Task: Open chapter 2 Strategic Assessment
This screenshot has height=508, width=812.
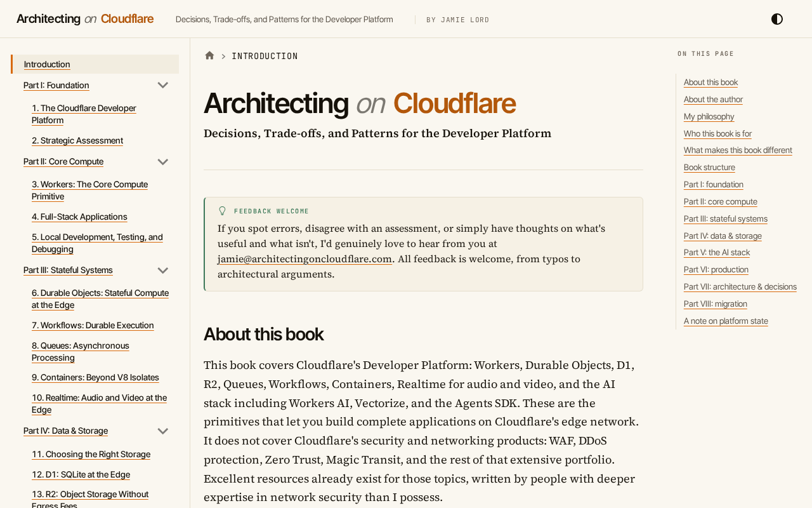Action: click(77, 140)
